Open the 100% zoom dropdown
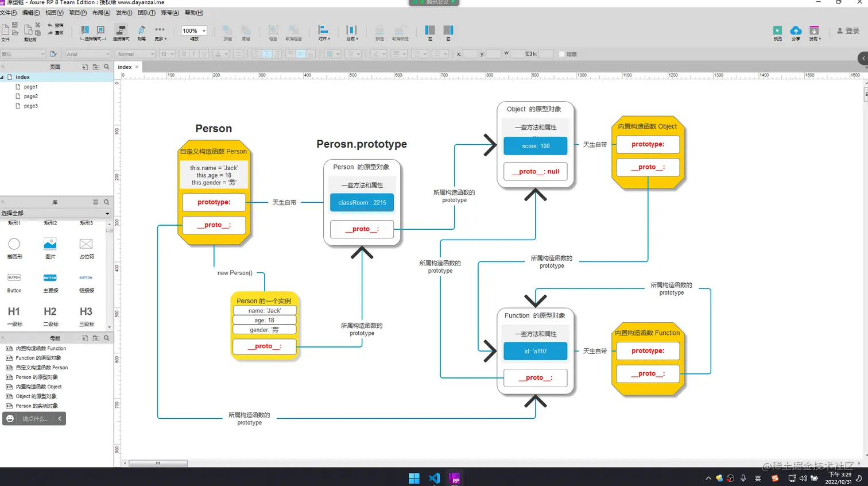 coord(194,31)
